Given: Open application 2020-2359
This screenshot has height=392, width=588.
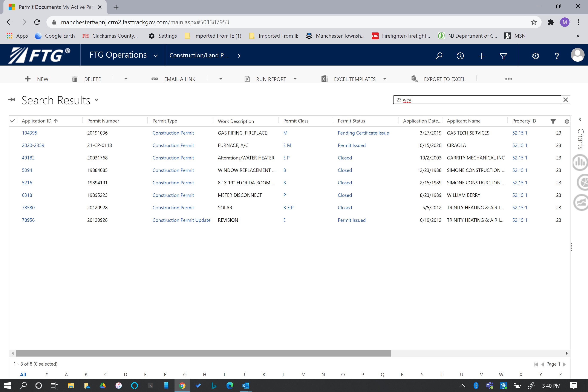Looking at the screenshot, I should pos(33,145).
